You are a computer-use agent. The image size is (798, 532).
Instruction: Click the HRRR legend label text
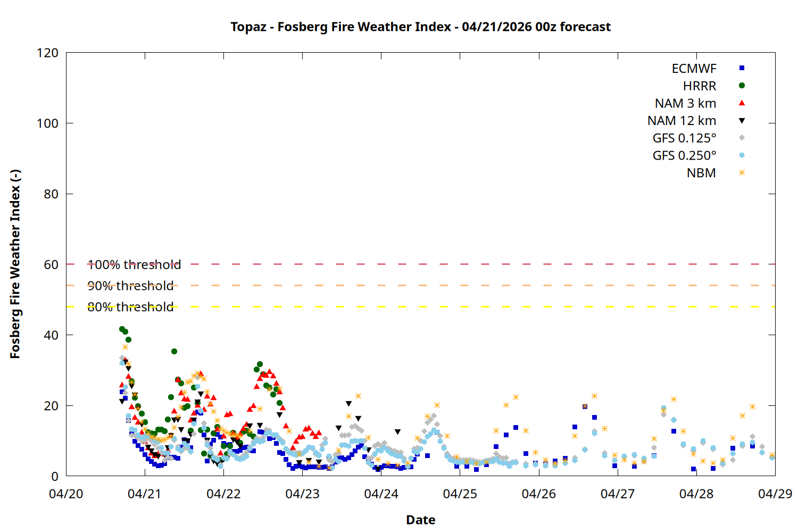[x=700, y=86]
